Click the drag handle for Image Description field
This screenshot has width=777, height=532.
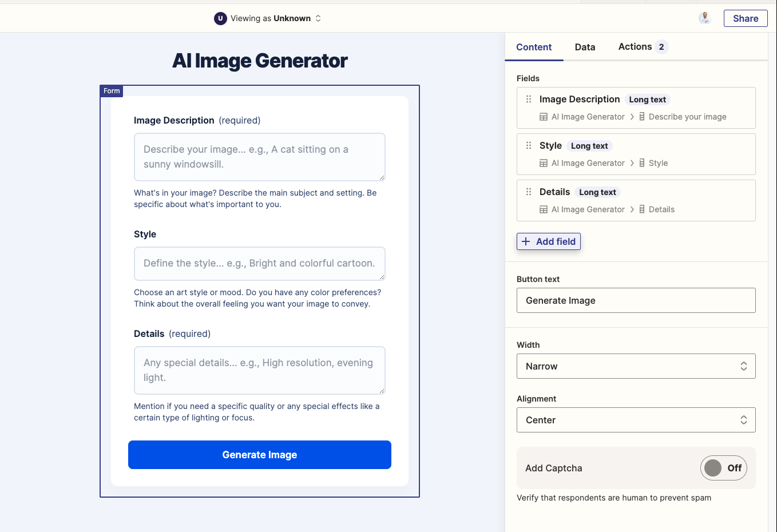[529, 99]
